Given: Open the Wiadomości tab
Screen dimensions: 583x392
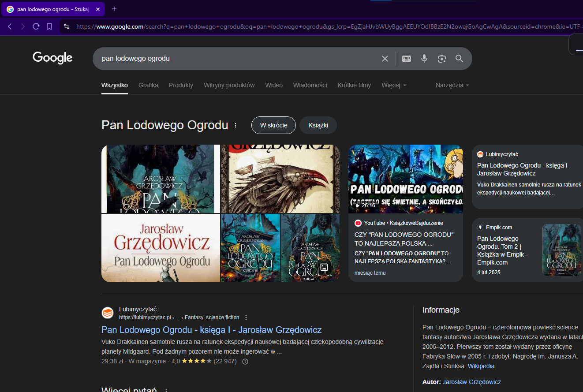Looking at the screenshot, I should coord(310,85).
